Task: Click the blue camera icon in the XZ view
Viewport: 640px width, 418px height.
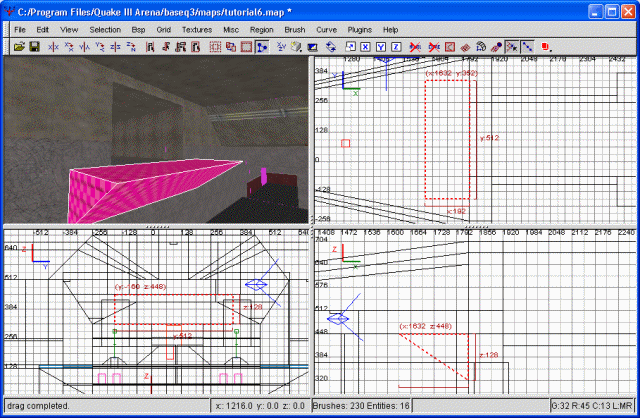Action: click(x=338, y=318)
